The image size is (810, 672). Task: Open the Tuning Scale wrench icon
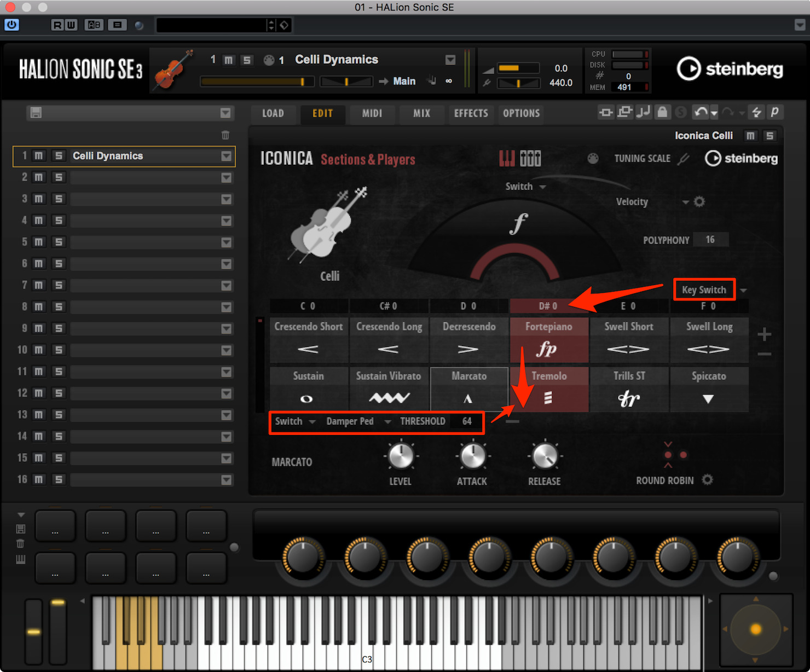[x=684, y=159]
